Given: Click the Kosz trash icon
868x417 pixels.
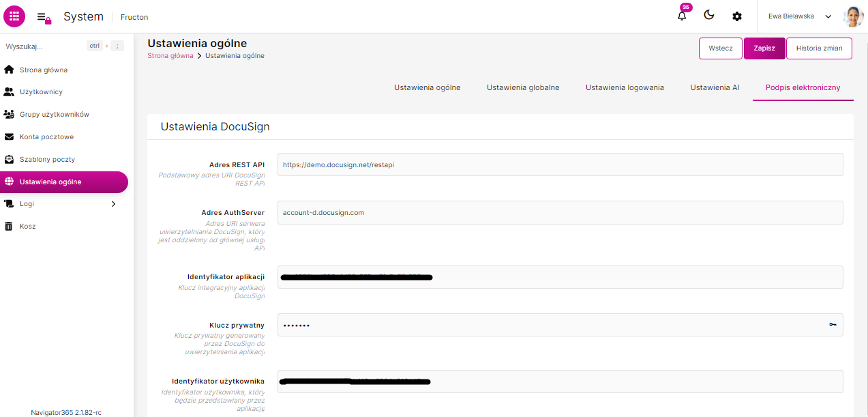Looking at the screenshot, I should (9, 226).
